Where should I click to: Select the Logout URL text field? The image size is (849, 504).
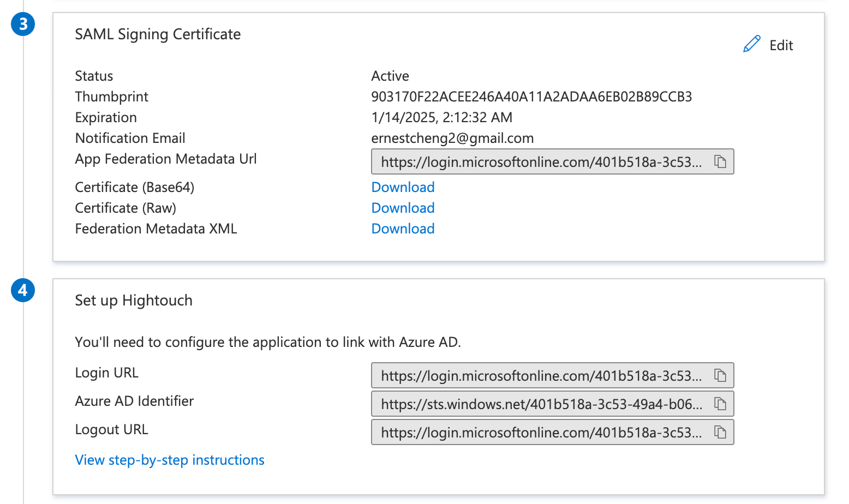(552, 433)
